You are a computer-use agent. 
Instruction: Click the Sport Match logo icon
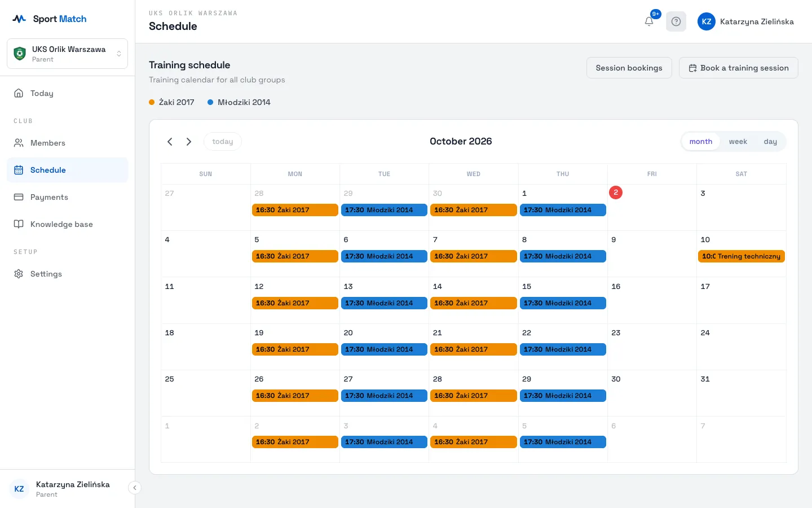tap(19, 19)
